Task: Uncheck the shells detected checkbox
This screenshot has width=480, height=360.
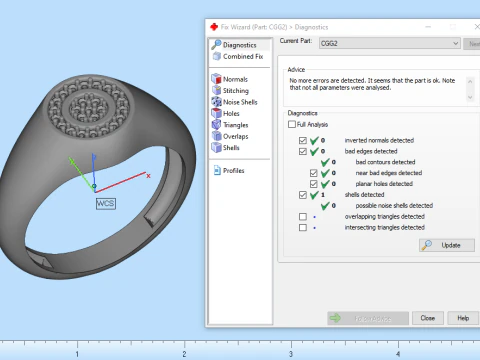Action: (303, 195)
